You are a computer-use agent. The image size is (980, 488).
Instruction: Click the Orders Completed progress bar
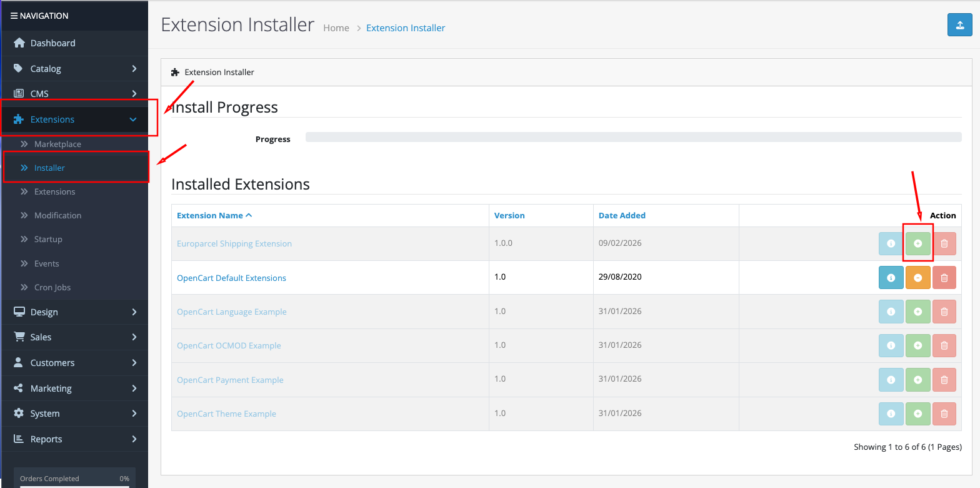(74, 485)
